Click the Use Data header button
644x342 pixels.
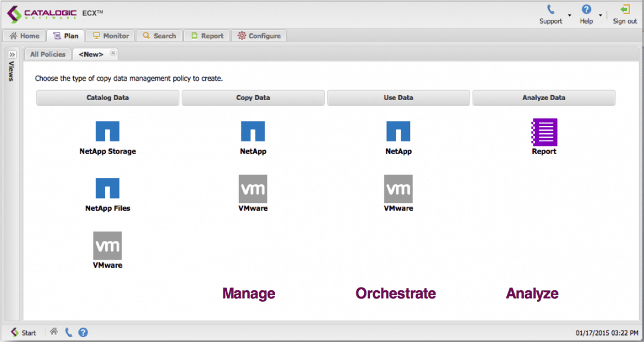(x=399, y=98)
